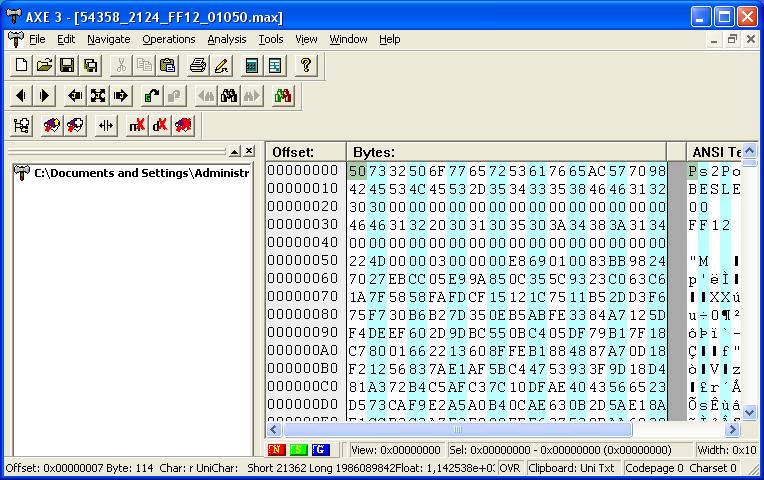Paste using the clipboard icon
Screen dimensions: 764x480
pos(167,65)
